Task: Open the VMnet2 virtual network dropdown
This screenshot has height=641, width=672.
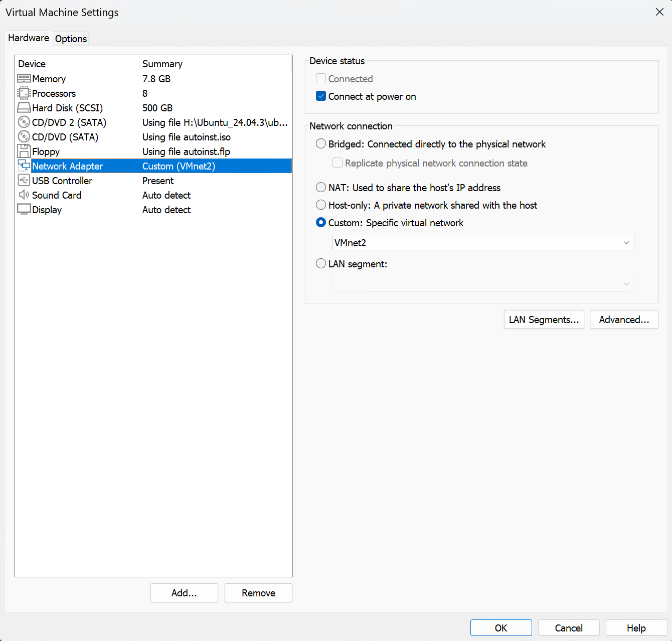Action: (483, 243)
